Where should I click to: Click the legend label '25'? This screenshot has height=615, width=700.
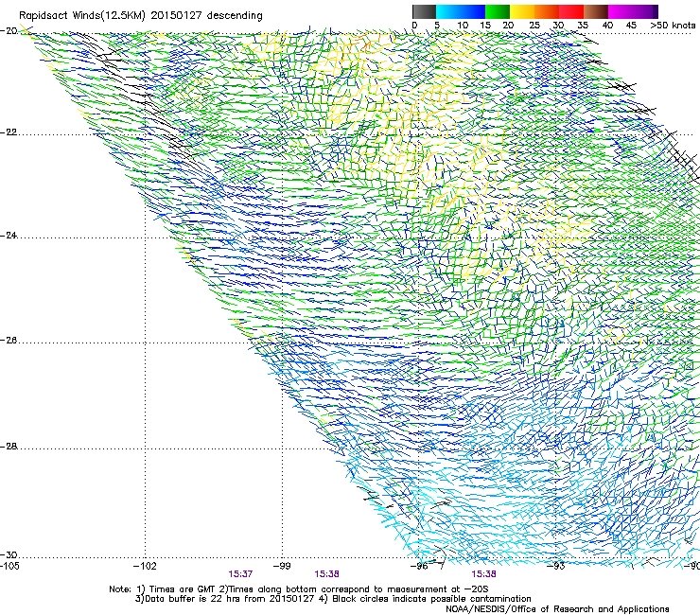click(534, 26)
